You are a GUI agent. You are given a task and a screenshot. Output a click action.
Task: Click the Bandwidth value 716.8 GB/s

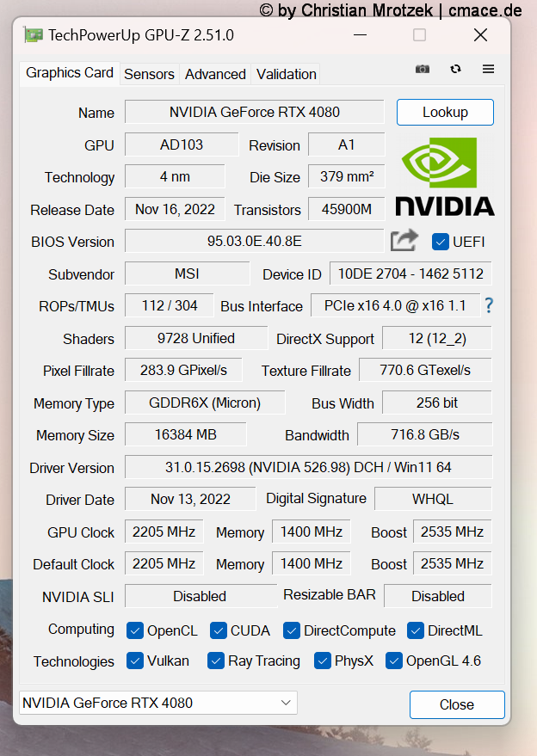(x=424, y=434)
